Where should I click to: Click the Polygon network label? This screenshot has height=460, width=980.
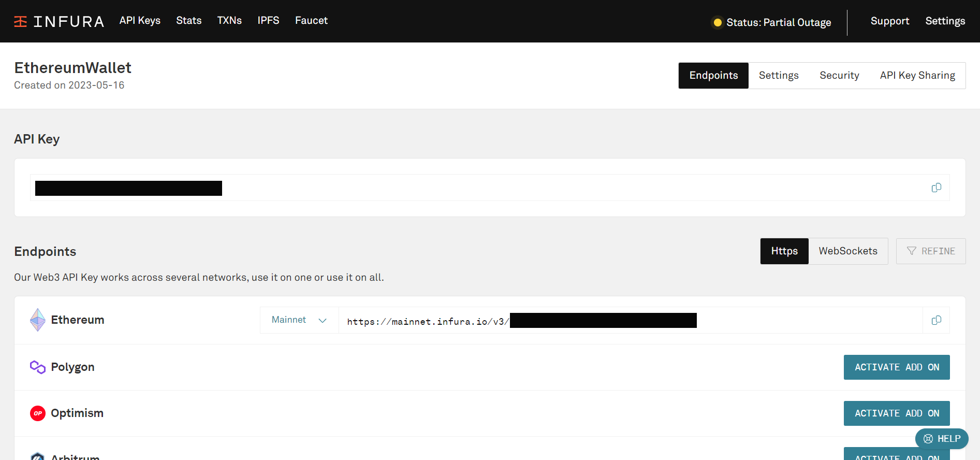pyautogui.click(x=72, y=367)
